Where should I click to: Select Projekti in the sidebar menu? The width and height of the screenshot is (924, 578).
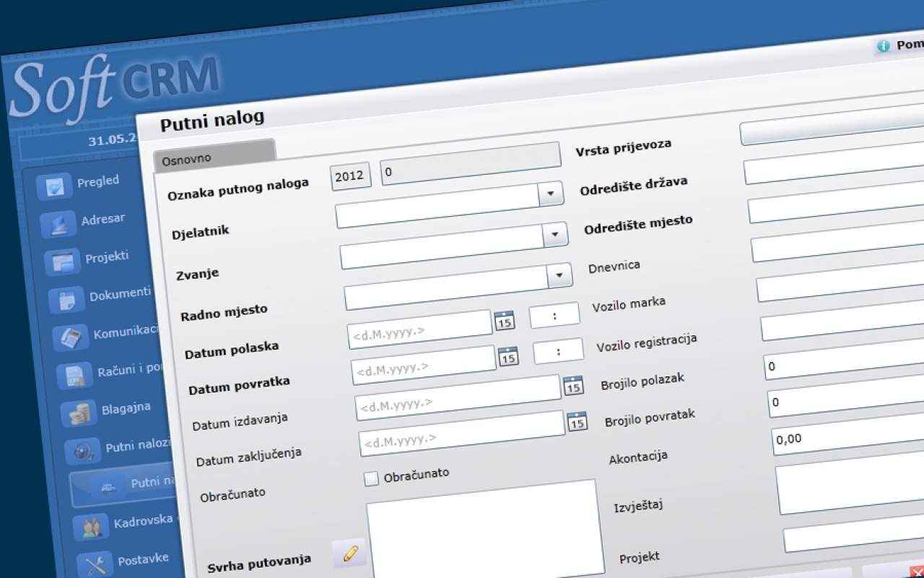[x=107, y=257]
